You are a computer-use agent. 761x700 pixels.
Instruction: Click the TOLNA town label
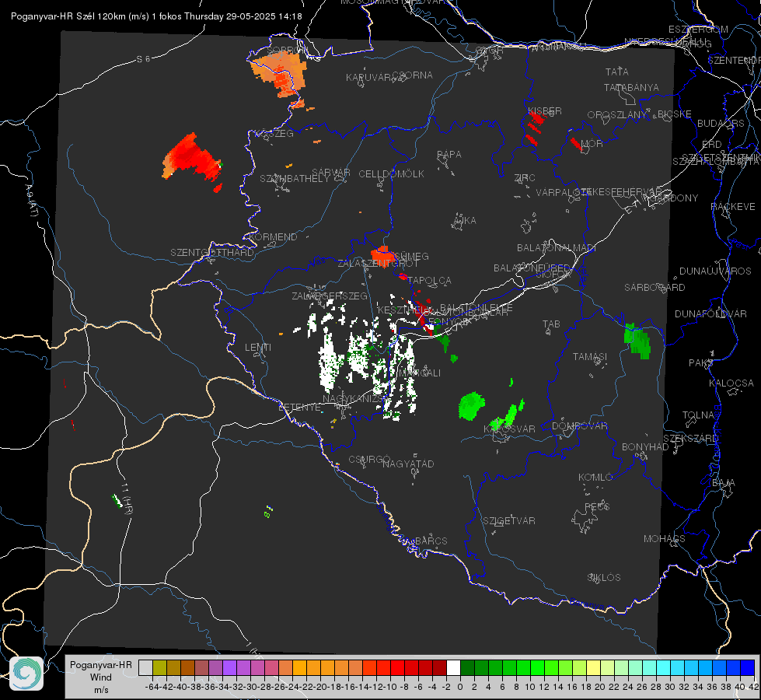[698, 415]
